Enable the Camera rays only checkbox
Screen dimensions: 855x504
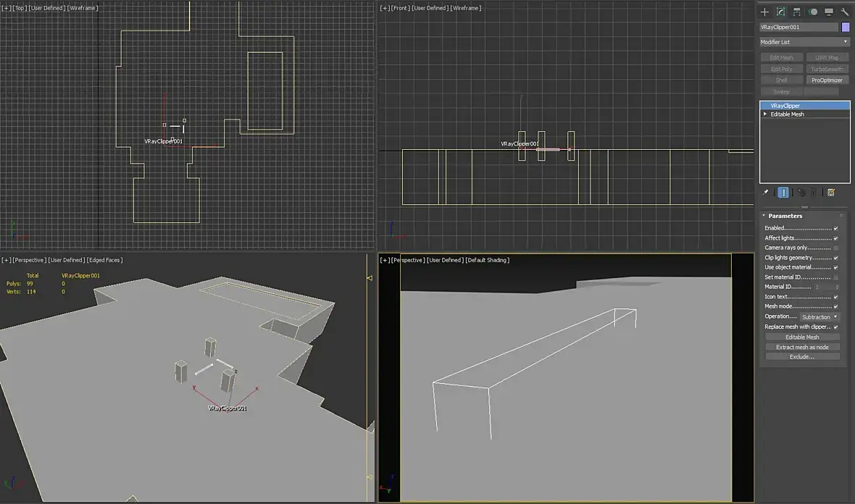coord(835,248)
